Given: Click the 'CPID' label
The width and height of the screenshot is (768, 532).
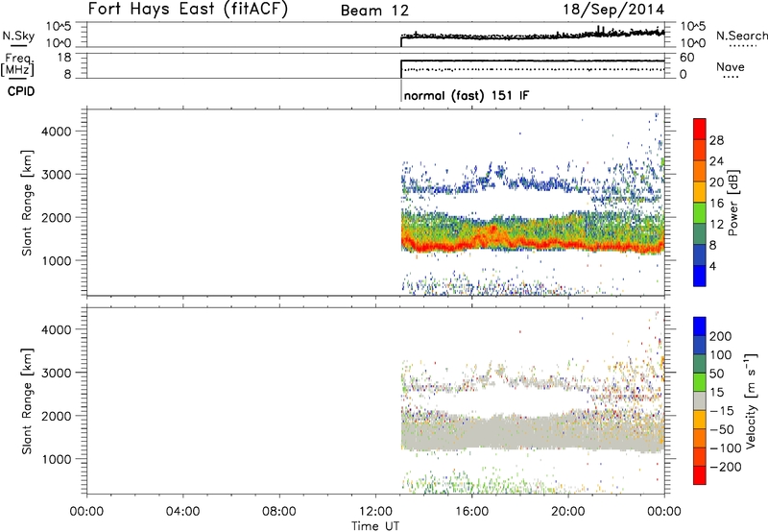Looking at the screenshot, I should [21, 91].
